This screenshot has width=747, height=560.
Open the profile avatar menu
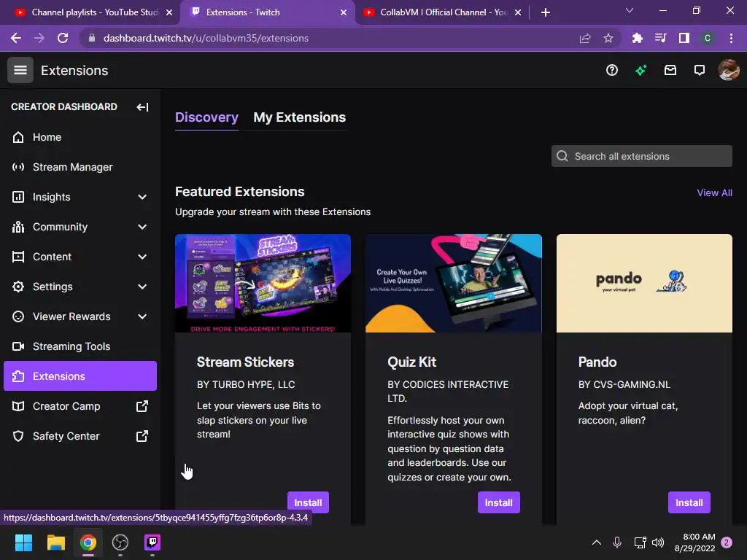[729, 71]
